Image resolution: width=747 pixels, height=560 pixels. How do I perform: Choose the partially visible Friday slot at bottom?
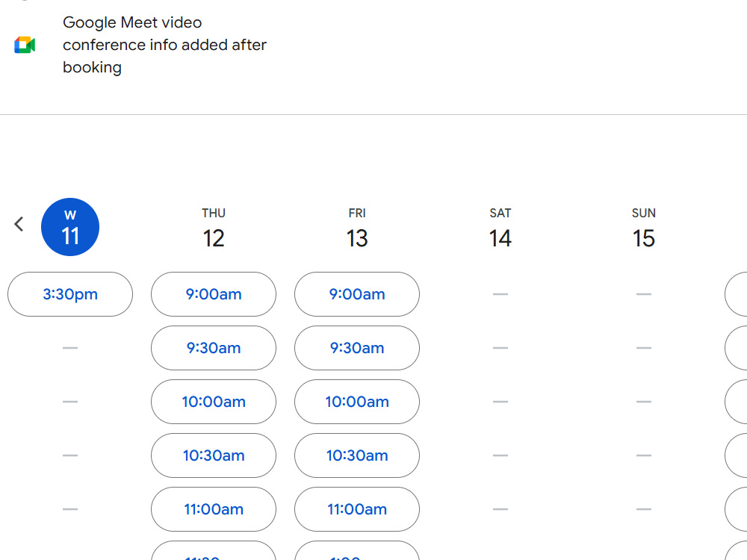[x=357, y=551]
